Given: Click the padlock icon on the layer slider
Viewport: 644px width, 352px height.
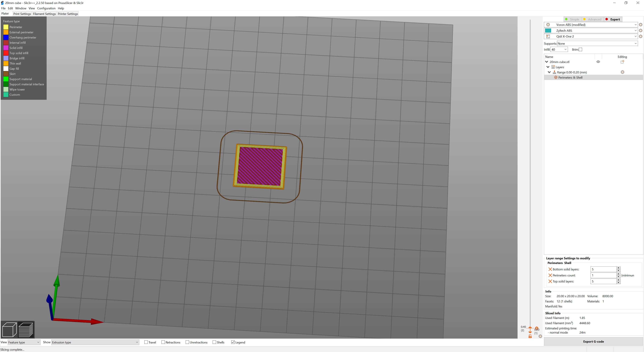Looking at the screenshot, I should pyautogui.click(x=530, y=337).
